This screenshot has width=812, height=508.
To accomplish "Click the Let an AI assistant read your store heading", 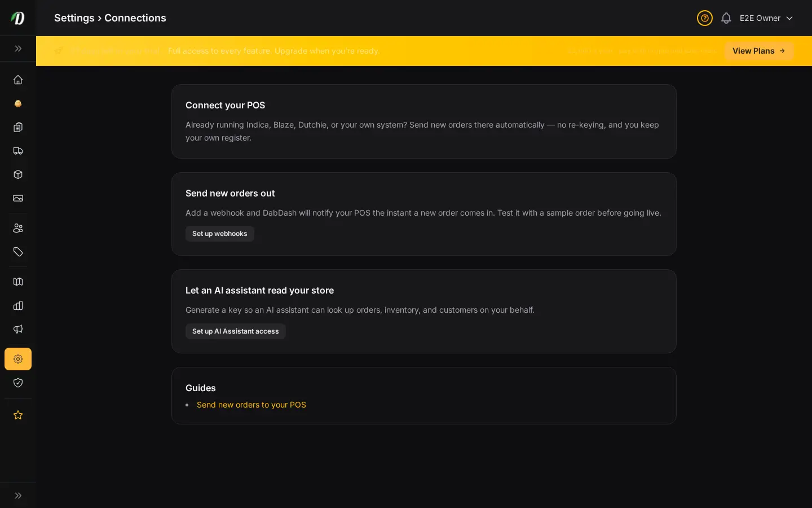I will [260, 290].
